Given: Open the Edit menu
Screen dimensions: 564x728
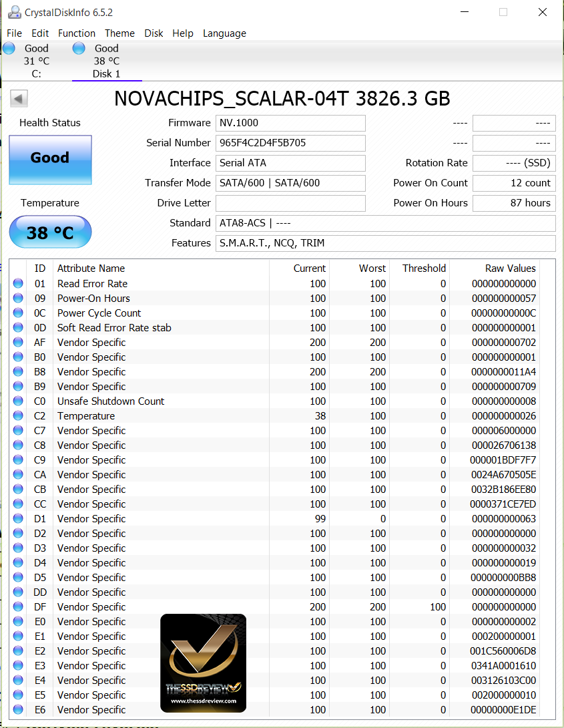Looking at the screenshot, I should pyautogui.click(x=40, y=33).
